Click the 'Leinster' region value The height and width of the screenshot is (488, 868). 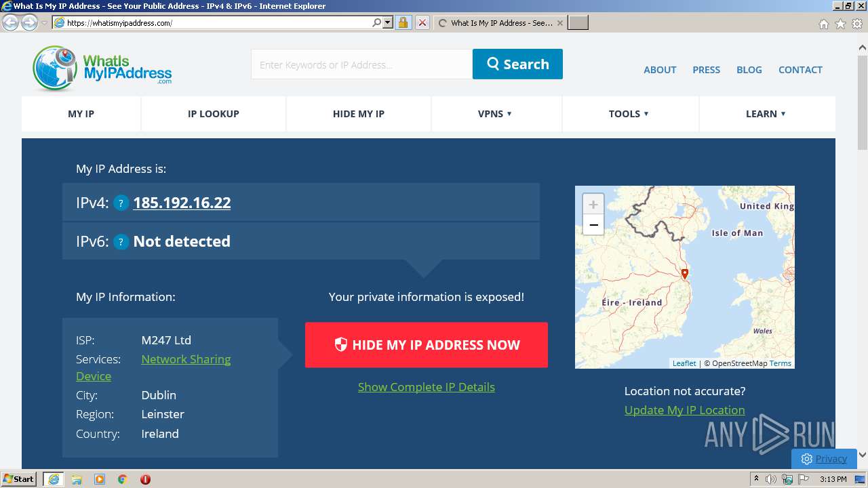(163, 414)
